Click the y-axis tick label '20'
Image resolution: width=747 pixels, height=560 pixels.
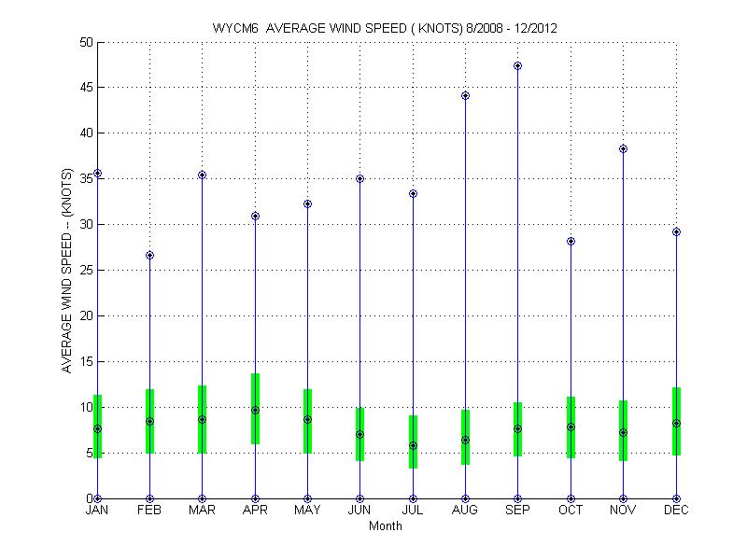87,315
